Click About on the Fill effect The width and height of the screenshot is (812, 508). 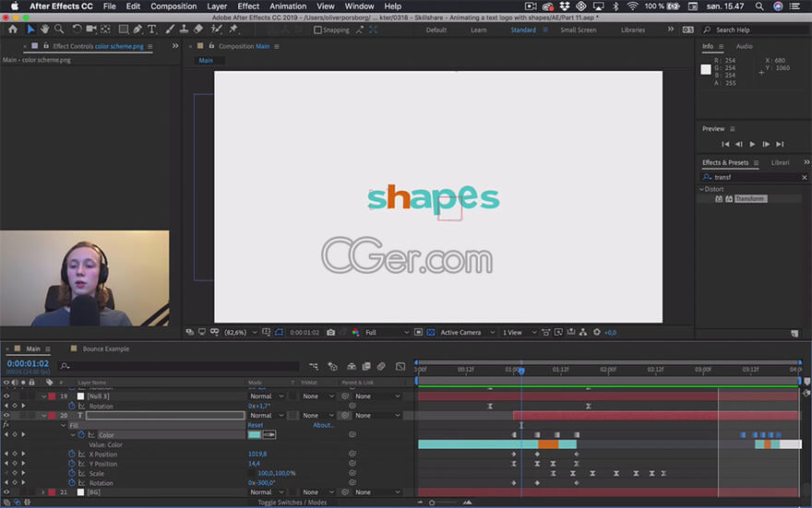323,425
